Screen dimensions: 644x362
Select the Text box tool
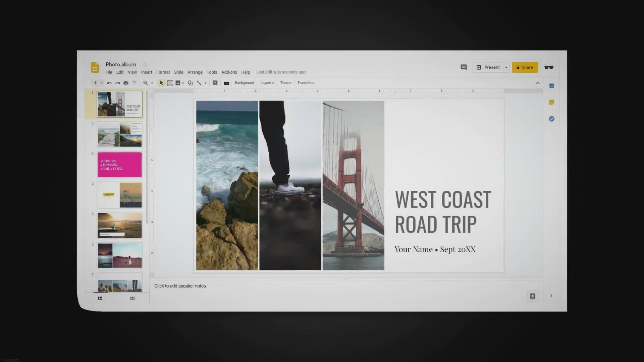pos(170,83)
